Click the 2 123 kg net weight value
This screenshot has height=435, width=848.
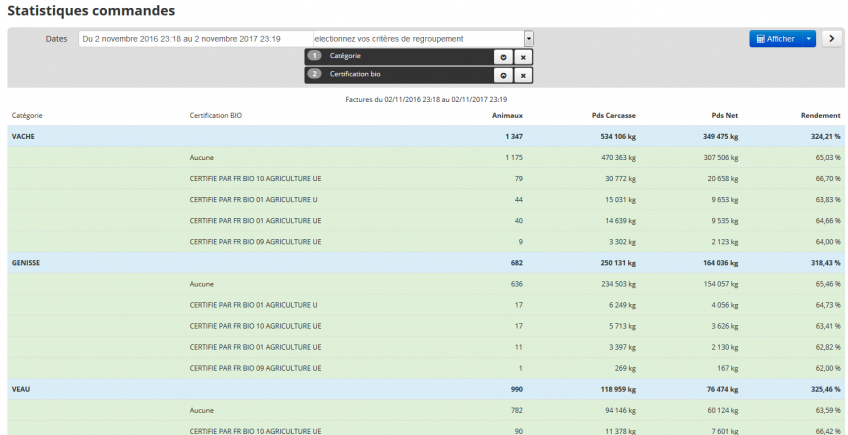point(725,242)
